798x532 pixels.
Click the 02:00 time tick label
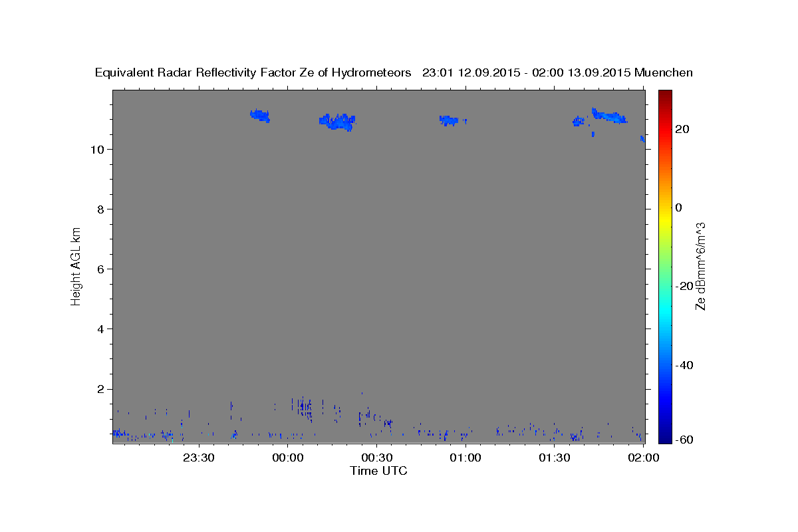click(643, 458)
